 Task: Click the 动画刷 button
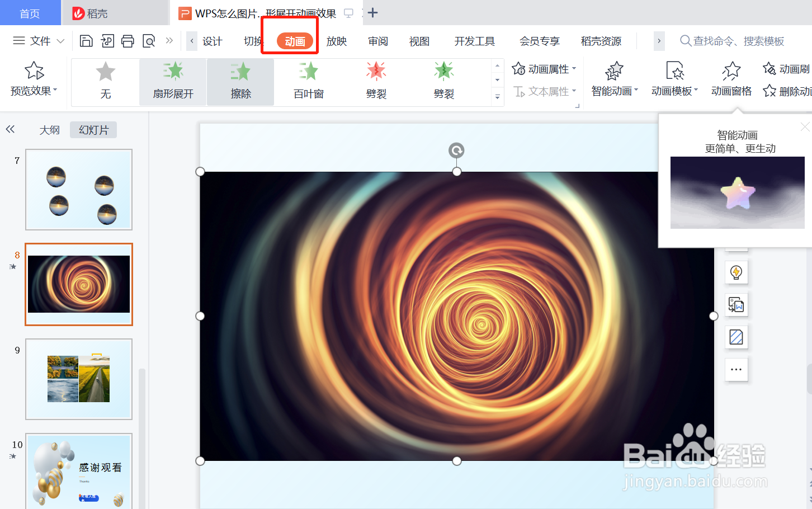(787, 69)
